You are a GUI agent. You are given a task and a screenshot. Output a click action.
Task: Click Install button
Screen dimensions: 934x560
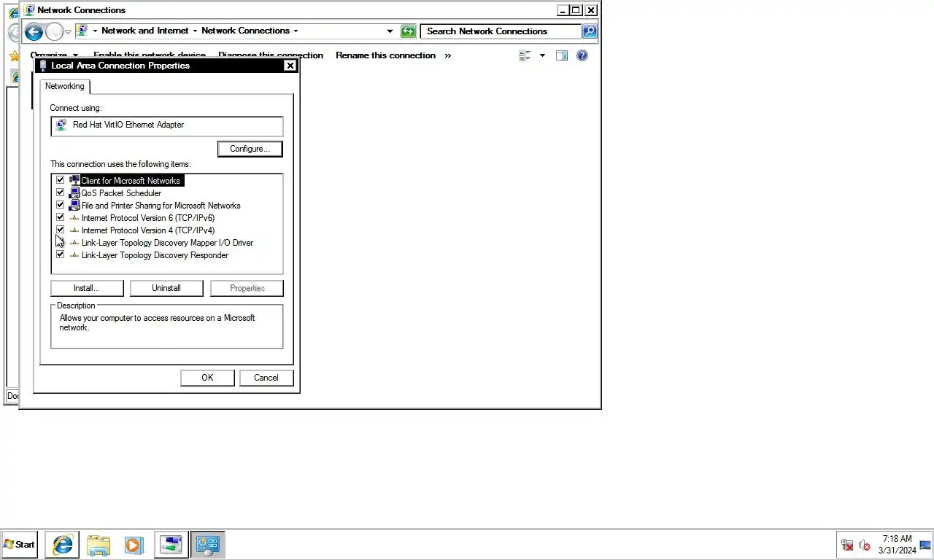87,288
